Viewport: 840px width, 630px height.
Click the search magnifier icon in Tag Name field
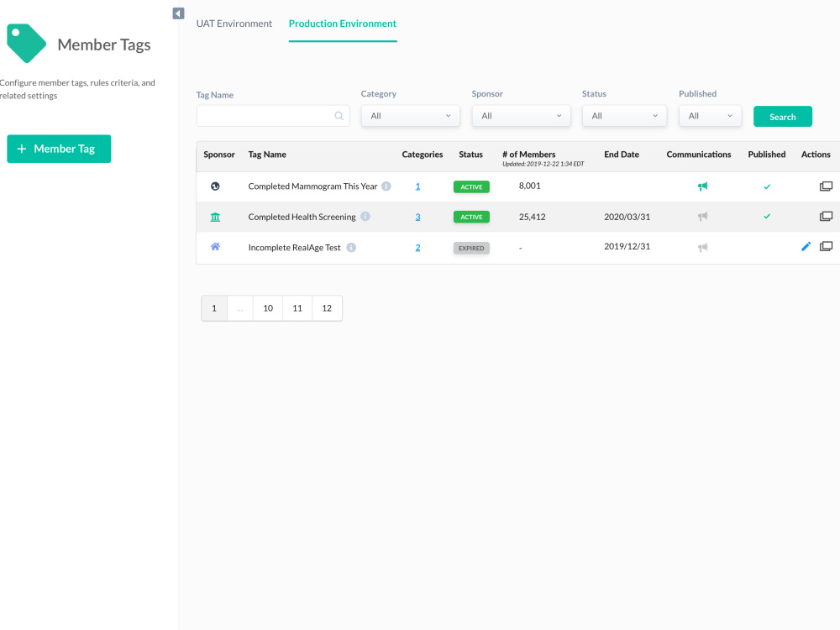339,116
